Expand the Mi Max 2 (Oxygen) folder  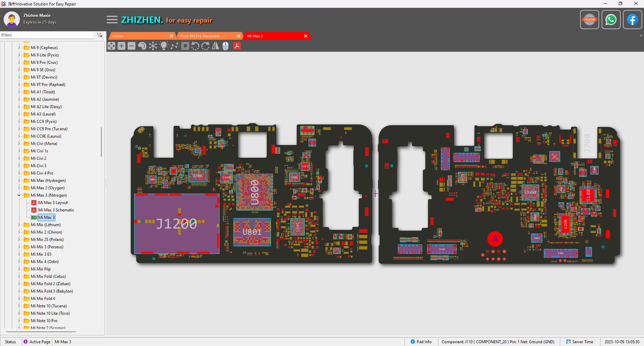tap(19, 188)
